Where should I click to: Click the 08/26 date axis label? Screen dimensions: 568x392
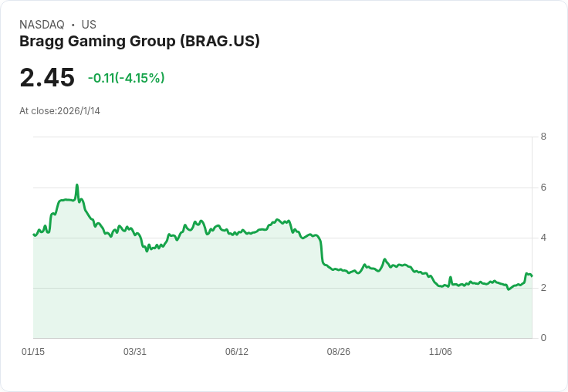(338, 352)
